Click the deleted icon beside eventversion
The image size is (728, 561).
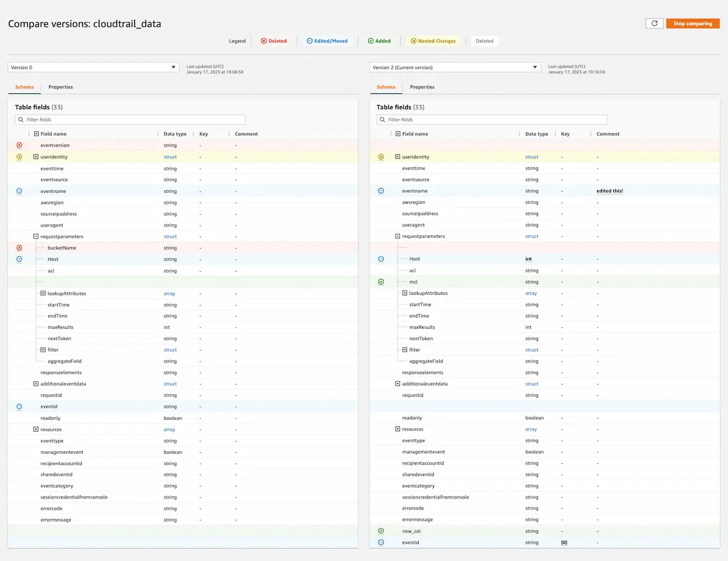tap(18, 145)
